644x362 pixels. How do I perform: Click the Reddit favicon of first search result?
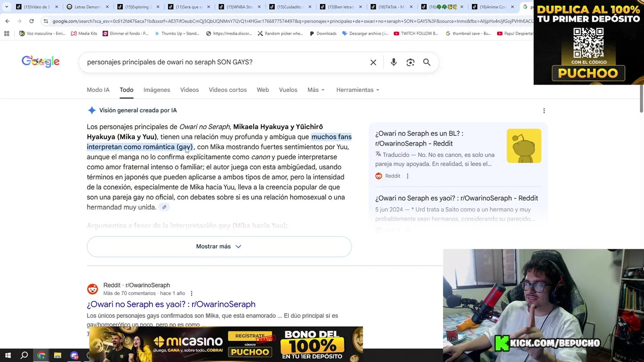93,289
